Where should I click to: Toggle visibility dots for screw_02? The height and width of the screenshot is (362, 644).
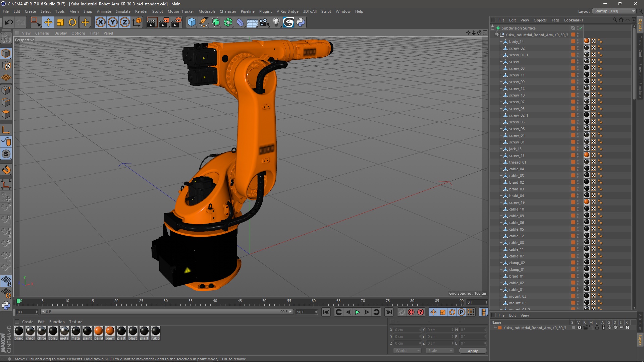click(x=578, y=48)
